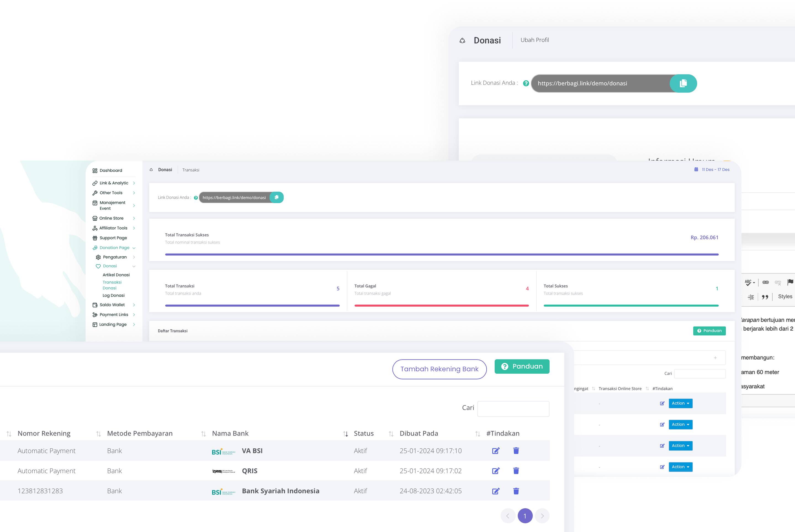Image resolution: width=795 pixels, height=532 pixels.
Task: Delete the QRIS payment method
Action: 516,470
